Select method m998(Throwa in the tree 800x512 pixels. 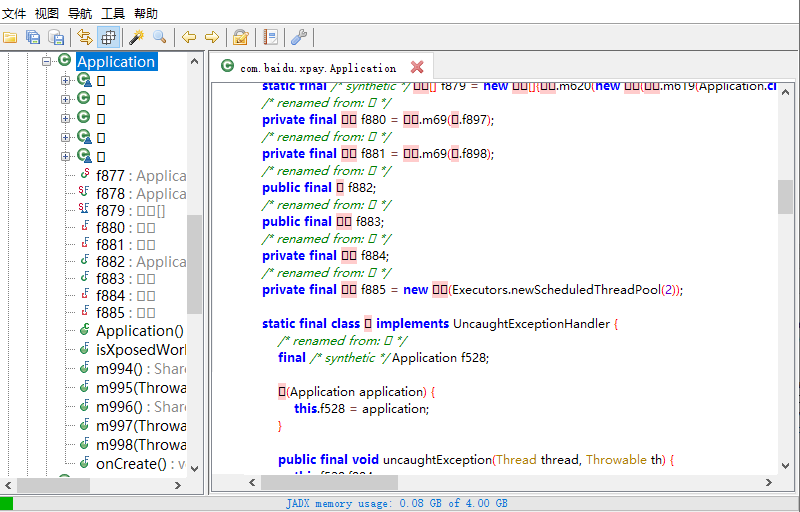tap(141, 445)
